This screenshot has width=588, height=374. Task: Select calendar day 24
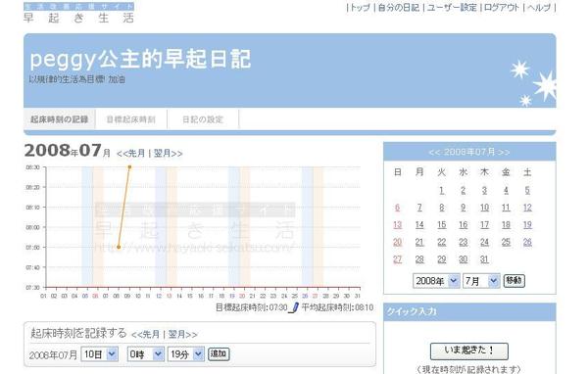(x=484, y=242)
